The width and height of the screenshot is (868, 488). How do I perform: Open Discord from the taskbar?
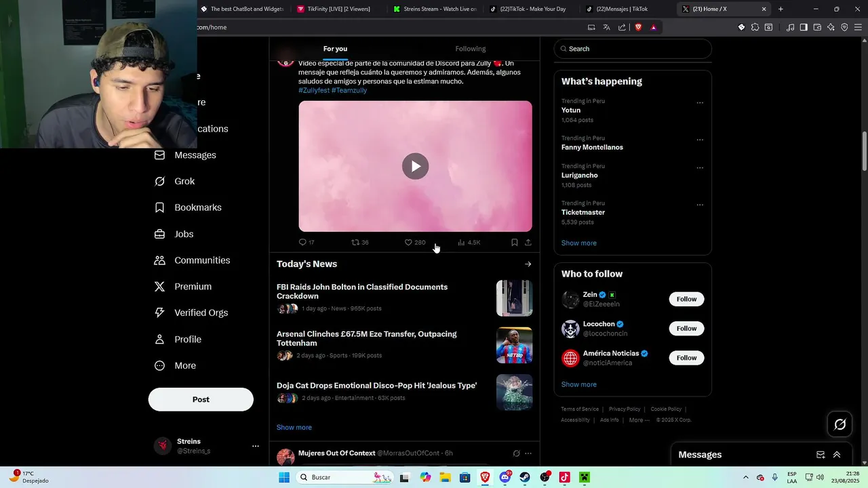click(505, 477)
